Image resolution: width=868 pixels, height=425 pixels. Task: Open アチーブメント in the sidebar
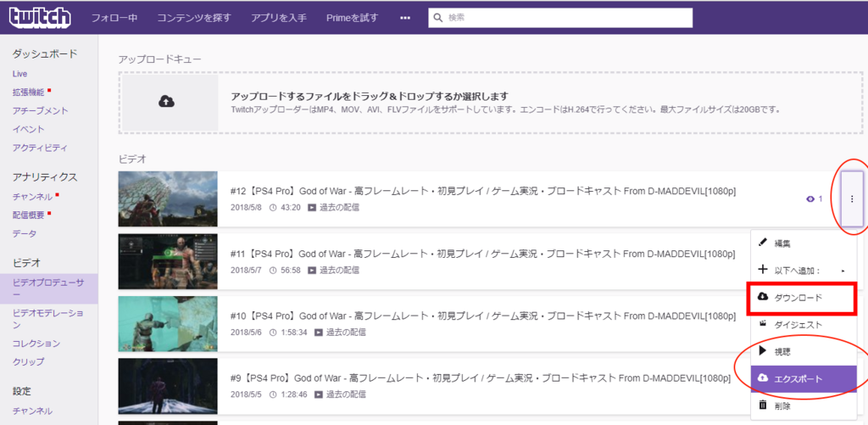click(x=41, y=111)
